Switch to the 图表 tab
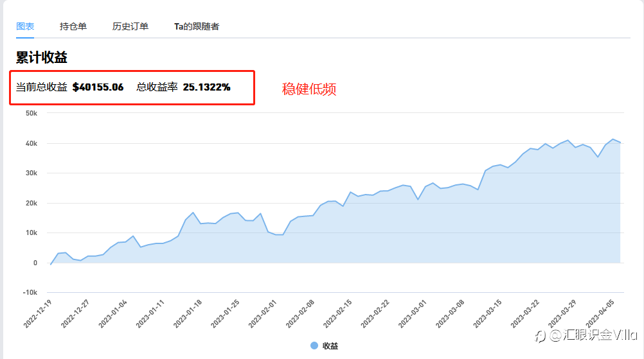The width and height of the screenshot is (644, 359). pyautogui.click(x=25, y=27)
